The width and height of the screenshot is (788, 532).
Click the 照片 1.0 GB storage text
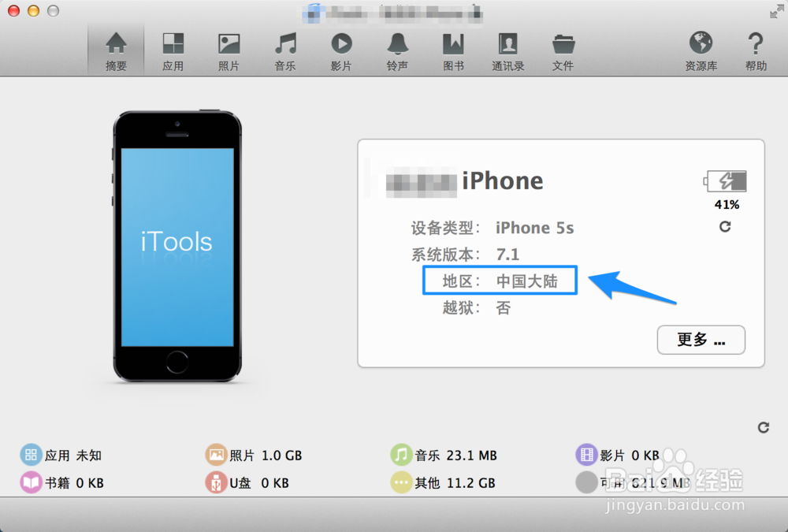[x=266, y=456]
